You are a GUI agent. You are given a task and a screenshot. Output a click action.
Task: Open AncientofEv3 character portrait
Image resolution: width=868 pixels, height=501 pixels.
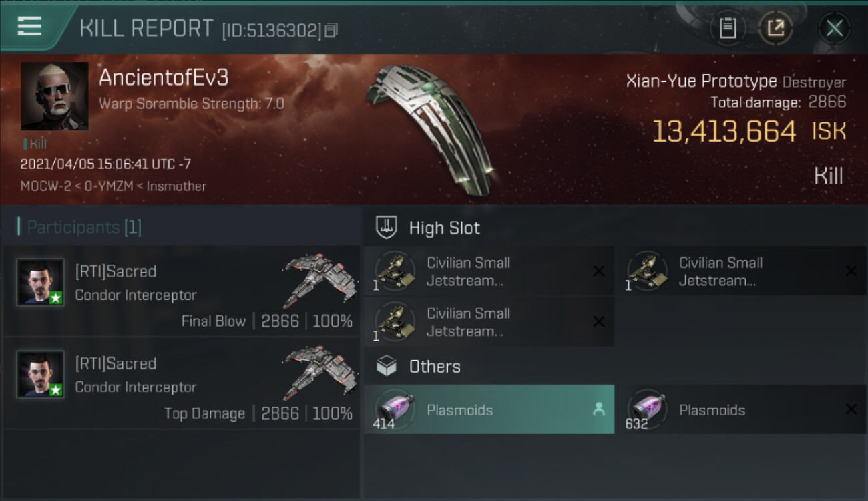(55, 96)
